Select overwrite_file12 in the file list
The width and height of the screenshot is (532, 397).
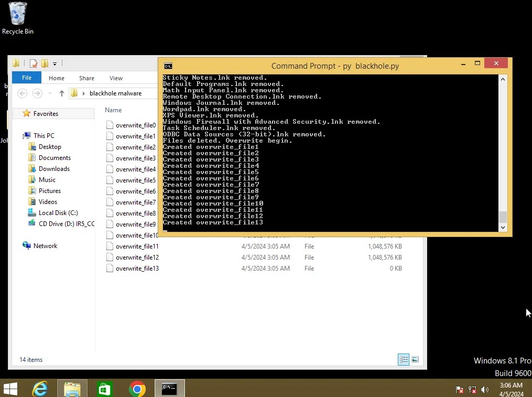[x=137, y=257]
